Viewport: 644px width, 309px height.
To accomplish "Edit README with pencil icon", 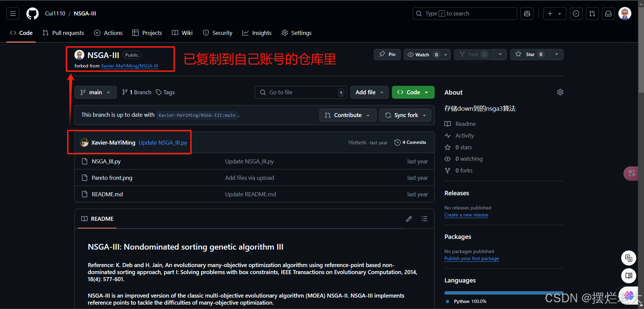I will coord(409,219).
